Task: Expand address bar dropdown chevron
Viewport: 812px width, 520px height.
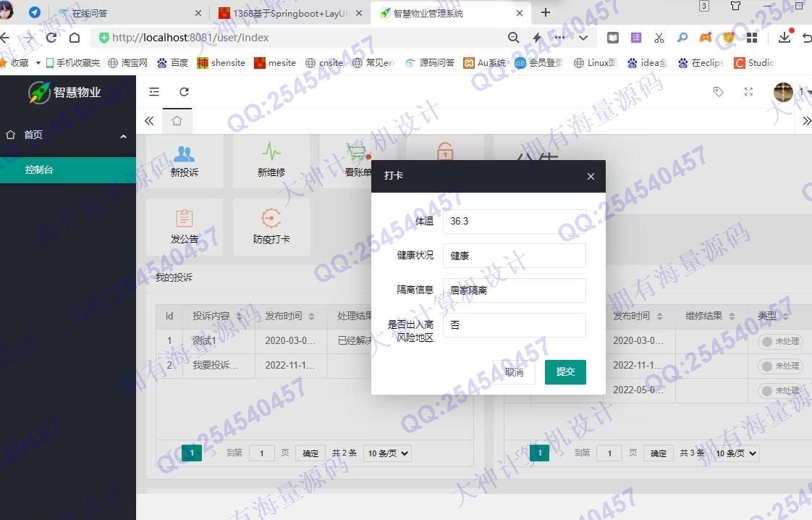Action: [x=583, y=38]
